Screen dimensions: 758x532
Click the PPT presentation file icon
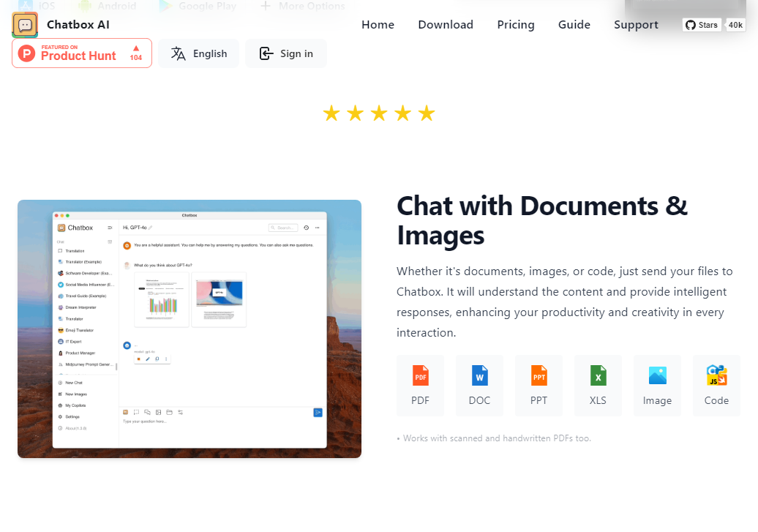click(539, 376)
